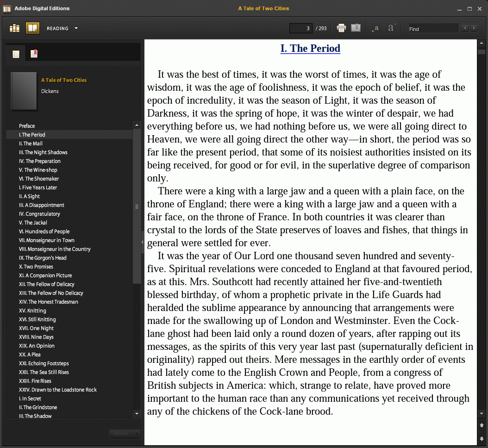Follow the 'I. The Period' heading link
488x448 pixels.
[310, 49]
